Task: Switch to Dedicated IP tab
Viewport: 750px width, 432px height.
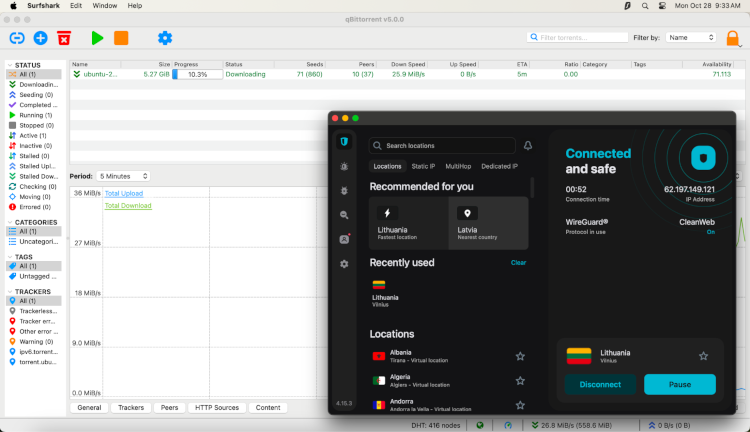Action: [x=499, y=166]
